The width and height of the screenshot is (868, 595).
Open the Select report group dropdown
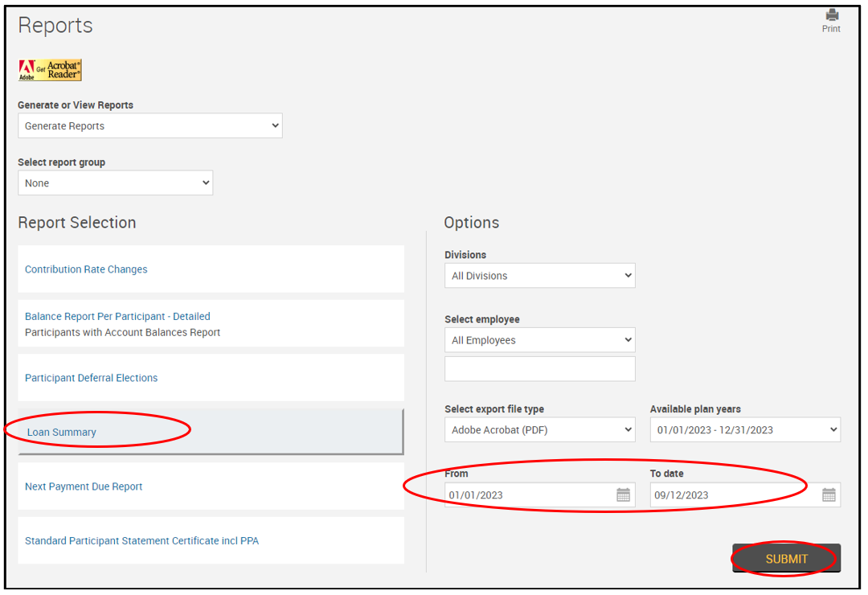click(115, 183)
